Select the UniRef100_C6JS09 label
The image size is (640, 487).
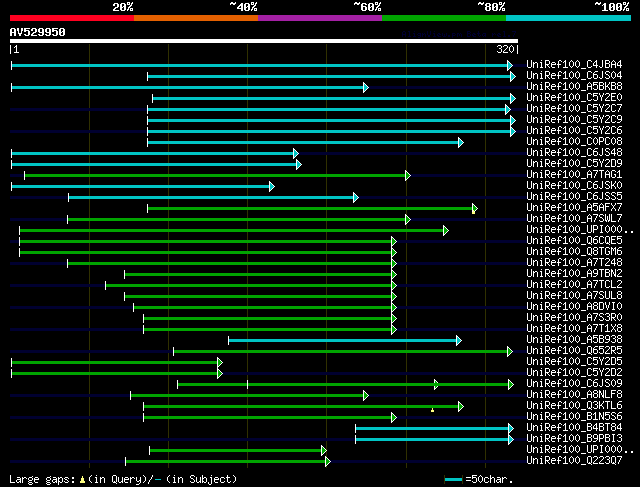point(574,384)
